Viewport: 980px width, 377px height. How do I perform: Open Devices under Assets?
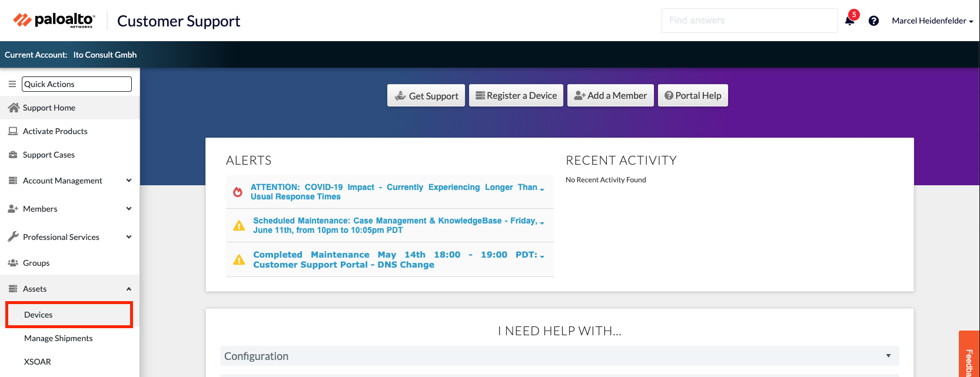39,315
